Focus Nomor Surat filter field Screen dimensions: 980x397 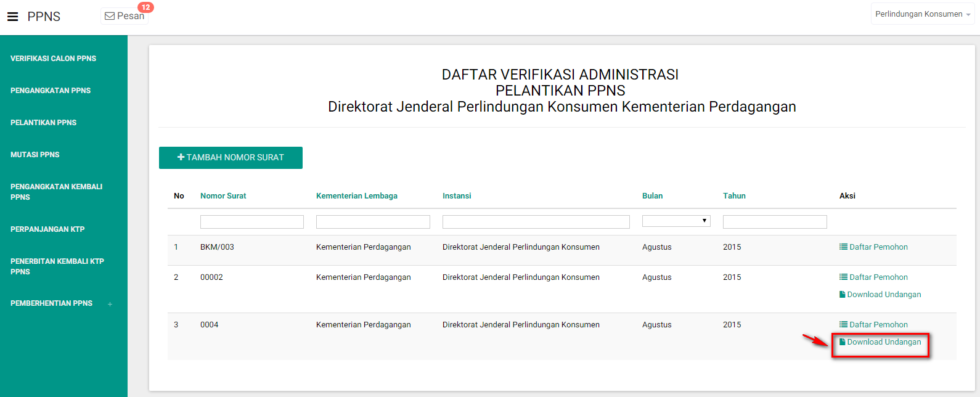click(x=252, y=222)
